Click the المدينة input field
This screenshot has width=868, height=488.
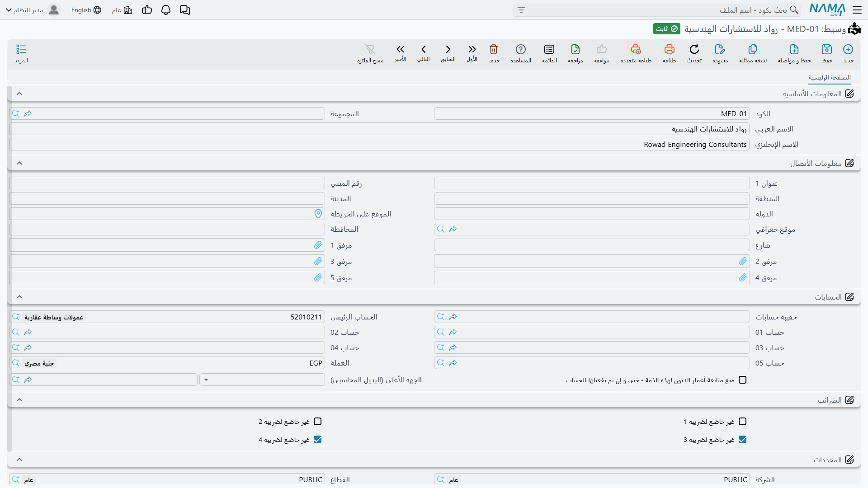click(167, 198)
